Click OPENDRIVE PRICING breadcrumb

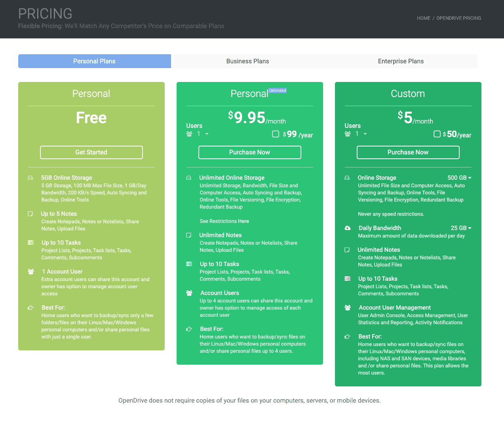pyautogui.click(x=459, y=18)
